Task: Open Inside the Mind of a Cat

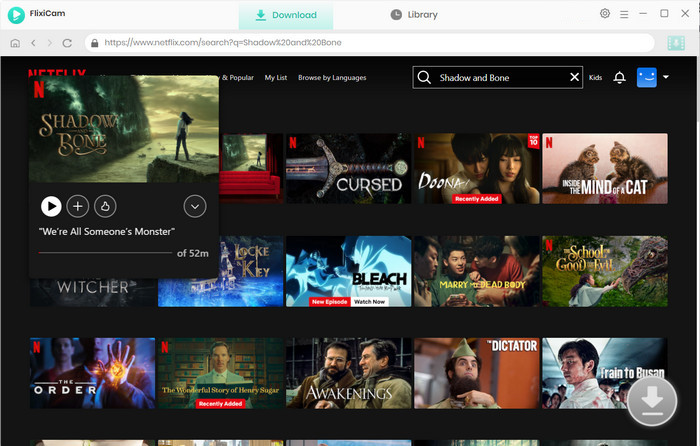Action: click(605, 168)
